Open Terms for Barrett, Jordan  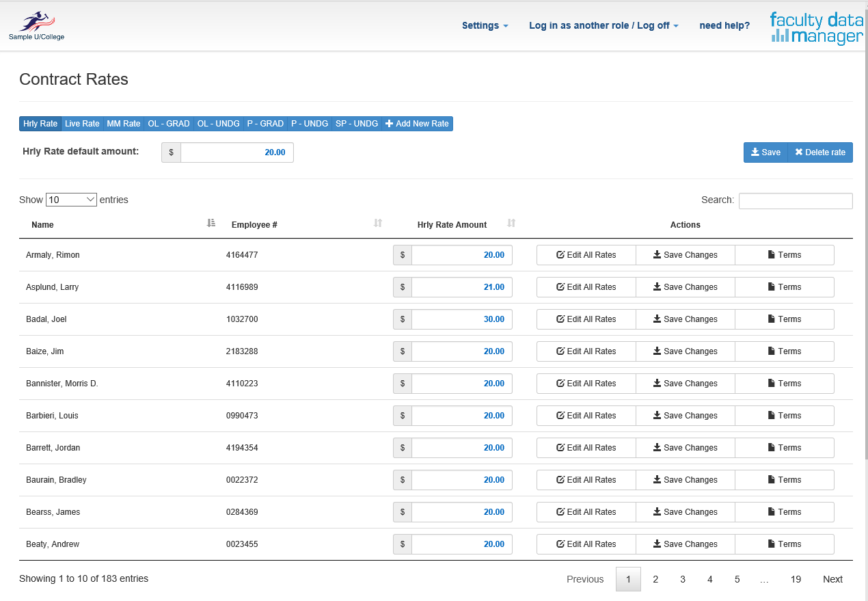[785, 448]
